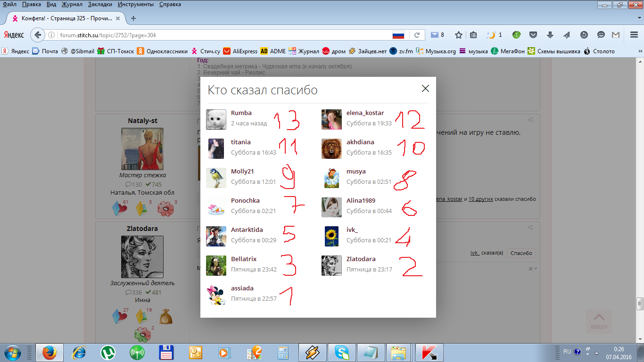This screenshot has width=644, height=362.
Task: Click akhdiana's lion avatar
Action: 331,149
